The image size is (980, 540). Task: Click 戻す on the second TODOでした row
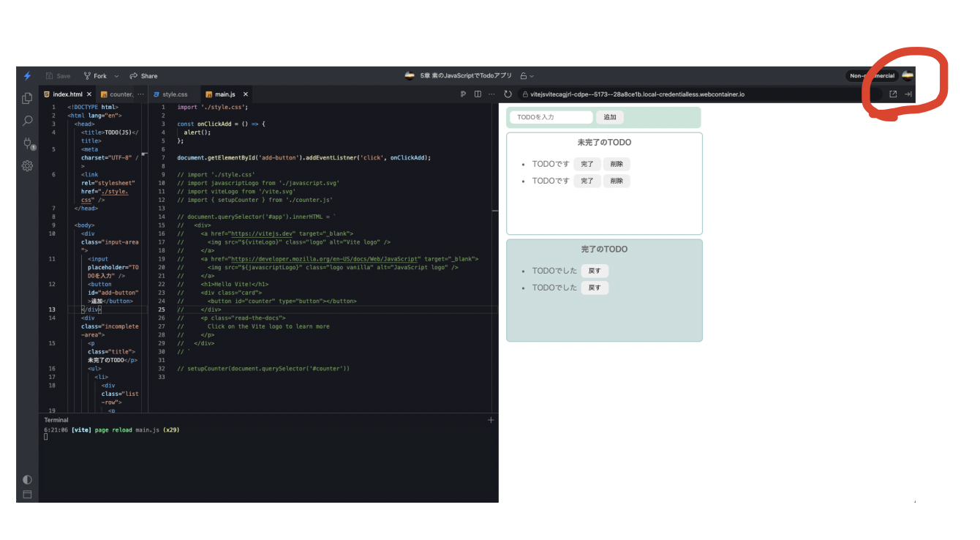[x=595, y=288]
